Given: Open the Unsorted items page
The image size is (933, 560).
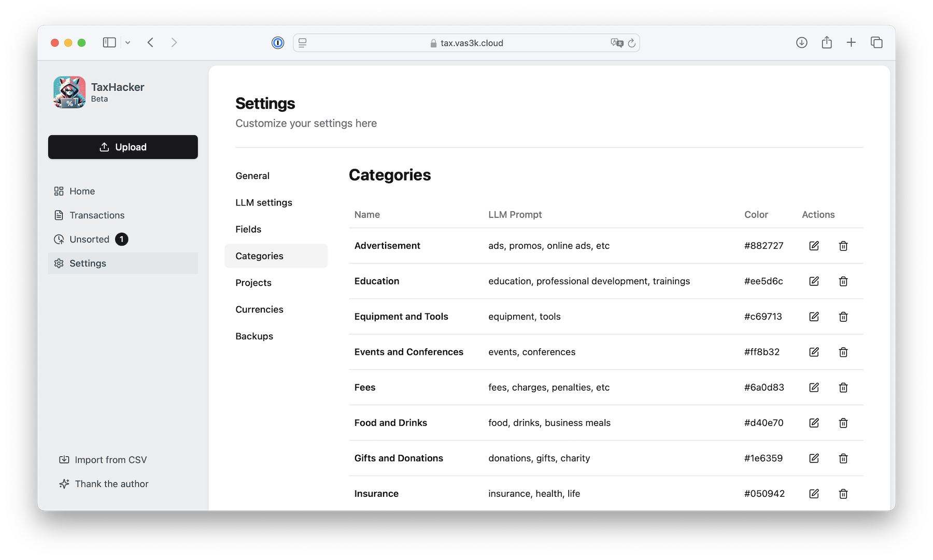Looking at the screenshot, I should [x=123, y=239].
